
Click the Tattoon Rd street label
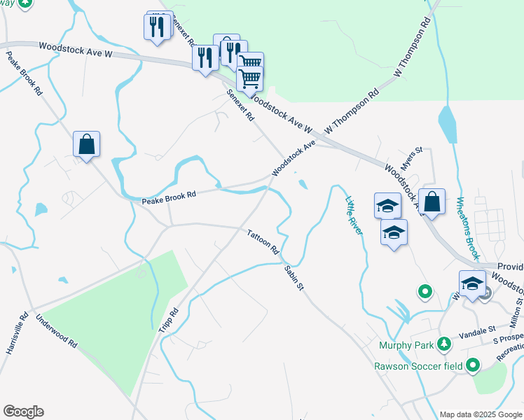point(263,241)
